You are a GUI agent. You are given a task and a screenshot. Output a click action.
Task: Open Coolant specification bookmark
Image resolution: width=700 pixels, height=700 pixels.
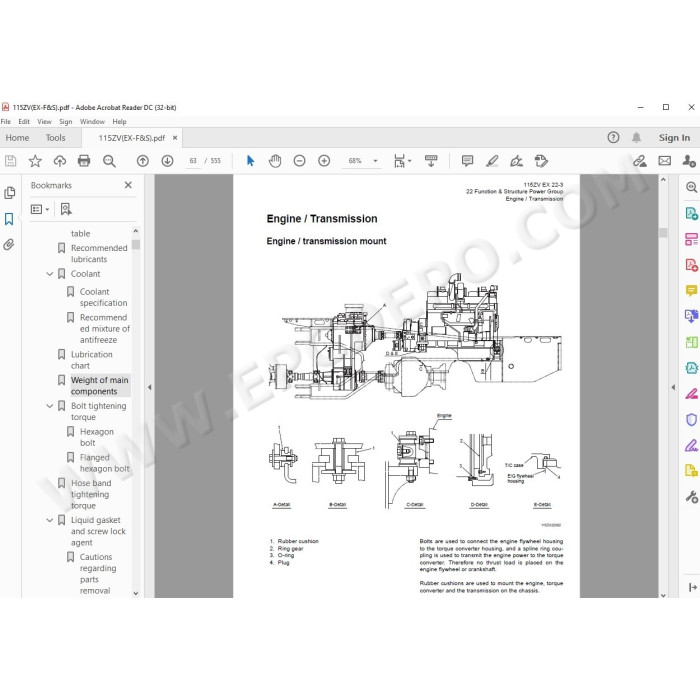pos(104,297)
